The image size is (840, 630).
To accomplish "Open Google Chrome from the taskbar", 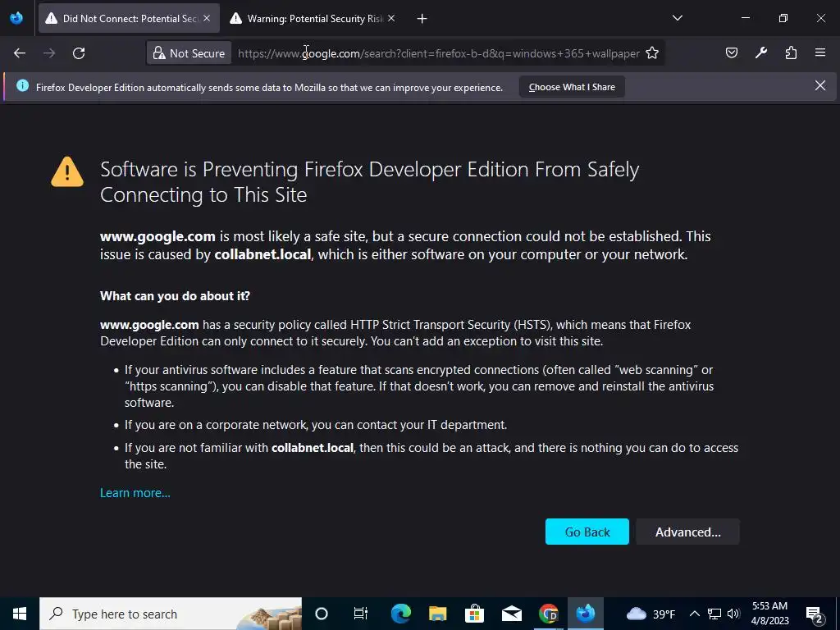I will 549,614.
